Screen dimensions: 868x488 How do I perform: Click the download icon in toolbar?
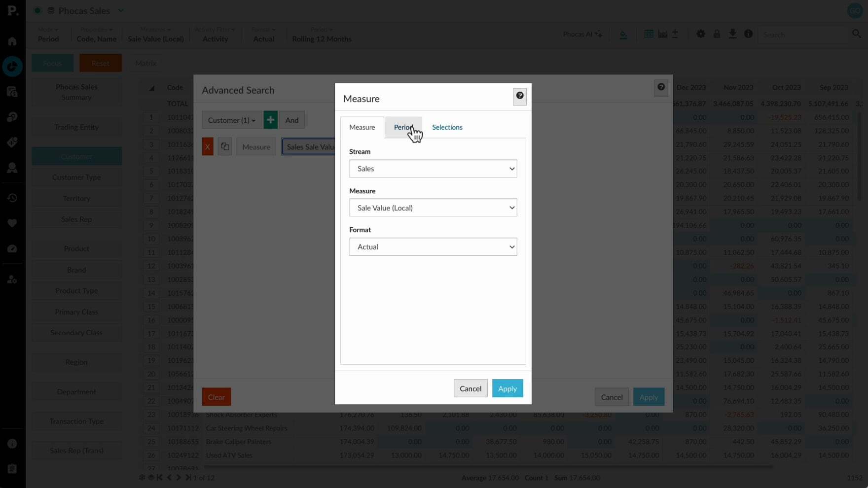click(x=732, y=34)
